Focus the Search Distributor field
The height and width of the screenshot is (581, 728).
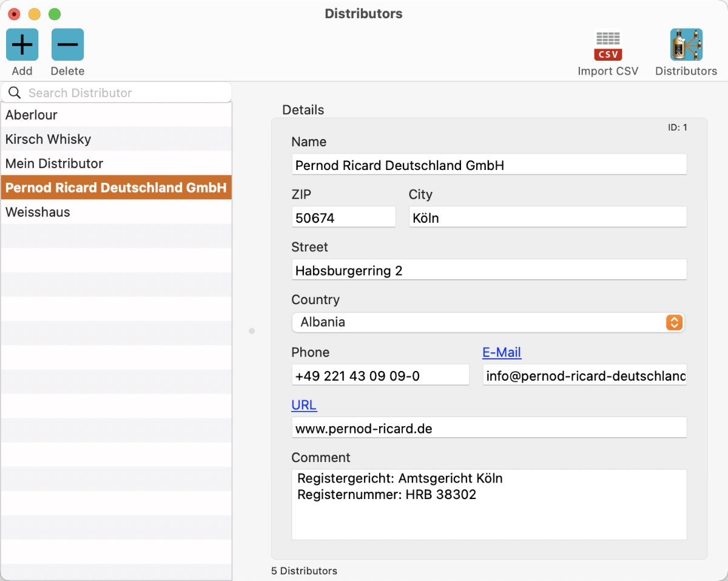tap(116, 93)
